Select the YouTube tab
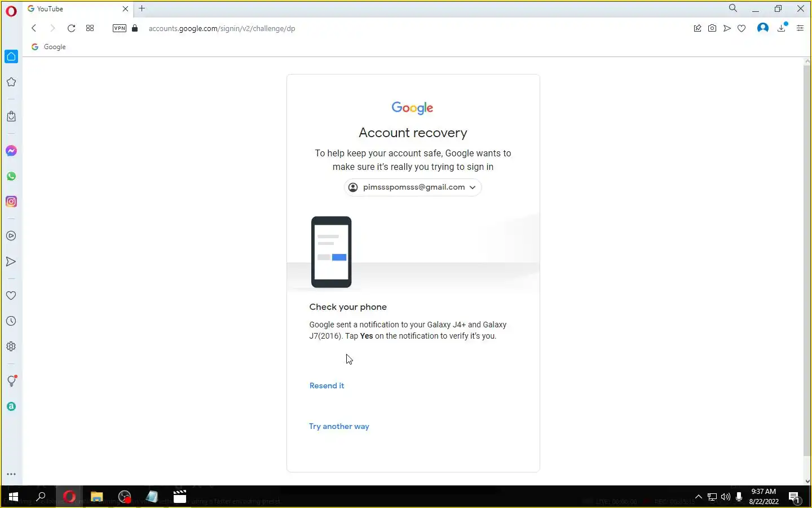 pos(78,9)
